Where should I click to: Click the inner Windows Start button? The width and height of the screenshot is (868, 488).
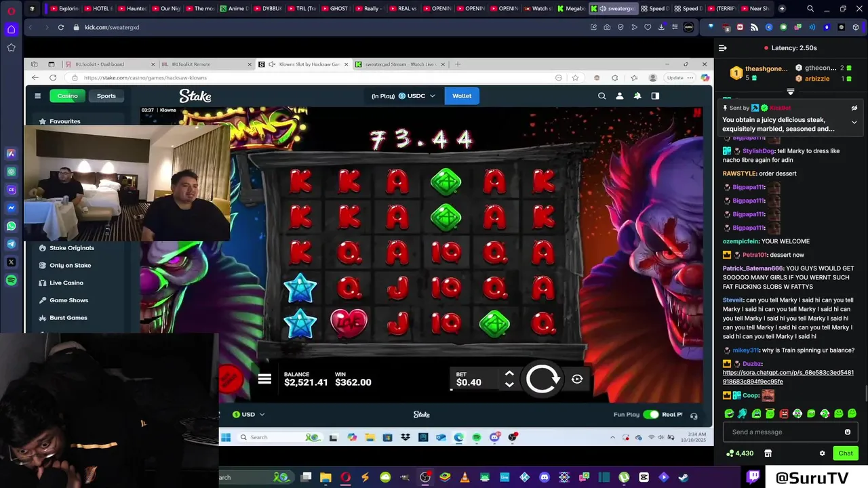(x=226, y=437)
